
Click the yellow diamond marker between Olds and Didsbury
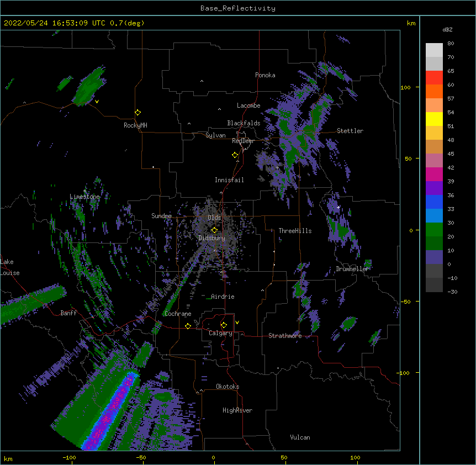214,230
